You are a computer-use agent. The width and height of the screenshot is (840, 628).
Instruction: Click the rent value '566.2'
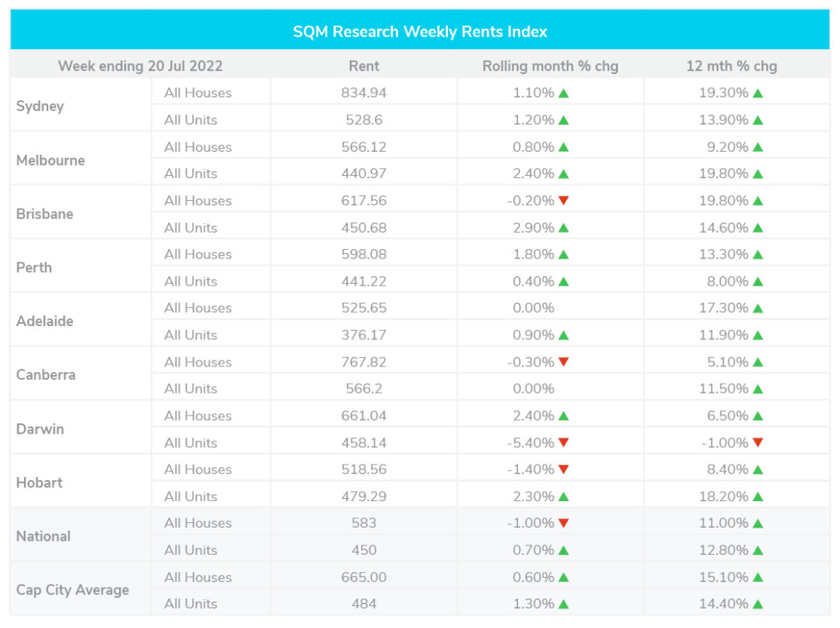click(364, 388)
